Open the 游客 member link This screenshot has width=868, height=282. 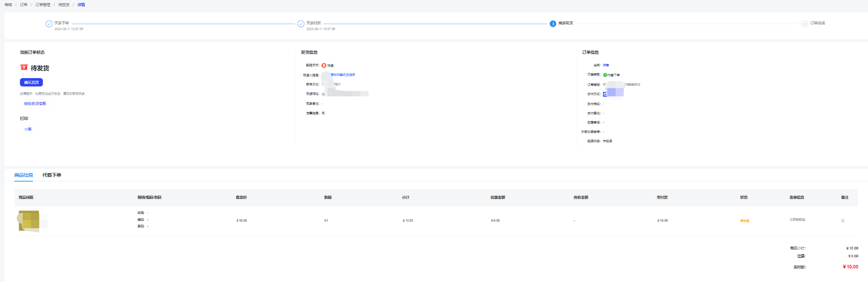(x=606, y=65)
